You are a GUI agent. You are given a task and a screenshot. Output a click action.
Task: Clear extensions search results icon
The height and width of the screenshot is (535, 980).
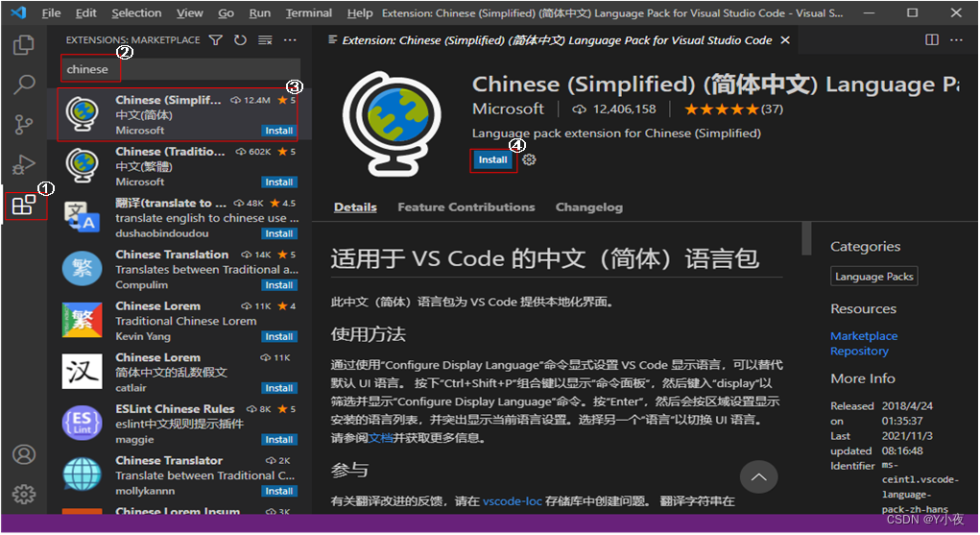[x=265, y=40]
